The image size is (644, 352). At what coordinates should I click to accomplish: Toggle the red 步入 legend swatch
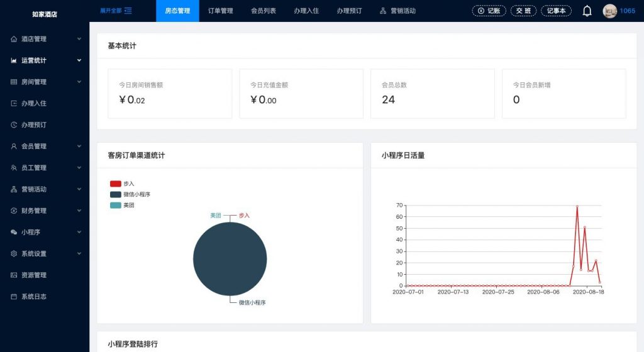pos(116,184)
